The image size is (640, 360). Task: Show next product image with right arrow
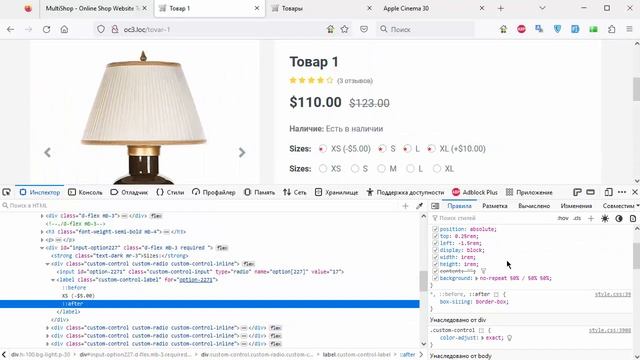click(x=242, y=153)
